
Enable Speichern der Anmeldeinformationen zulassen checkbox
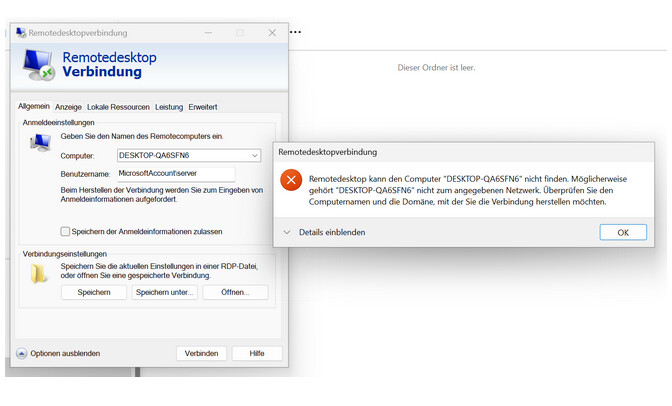tap(66, 231)
